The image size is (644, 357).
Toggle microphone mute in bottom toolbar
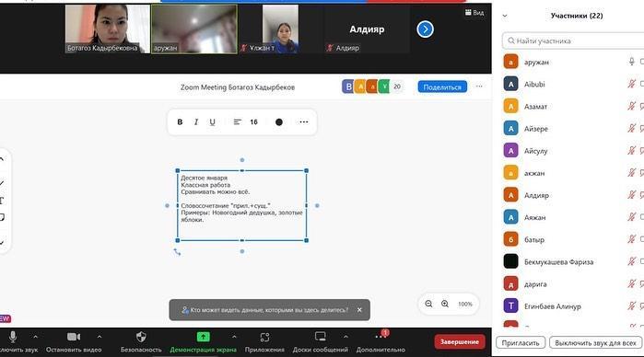(x=13, y=337)
